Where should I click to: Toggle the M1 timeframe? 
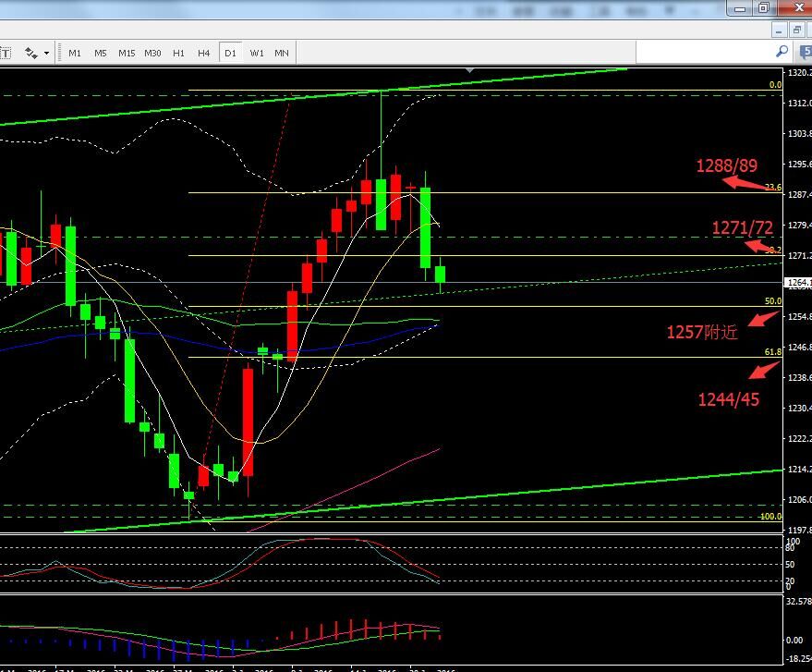75,53
